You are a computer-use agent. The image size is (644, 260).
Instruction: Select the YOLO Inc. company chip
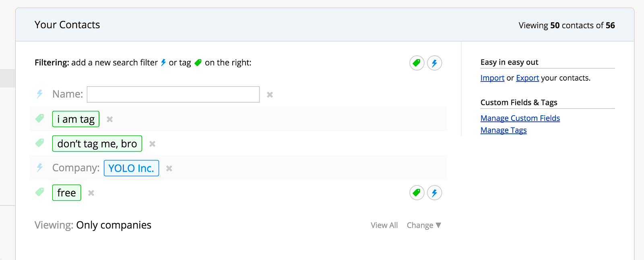point(131,168)
